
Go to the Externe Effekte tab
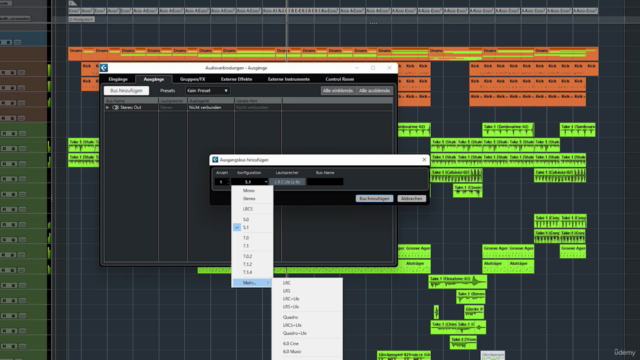(x=237, y=79)
